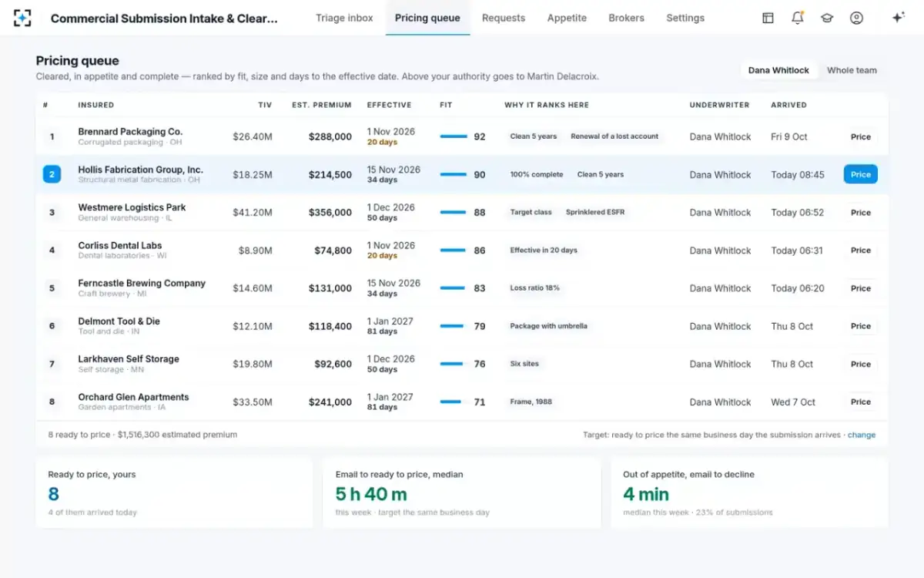Price Orchard Glen Apartments submission
This screenshot has width=924, height=578.
[x=861, y=402]
